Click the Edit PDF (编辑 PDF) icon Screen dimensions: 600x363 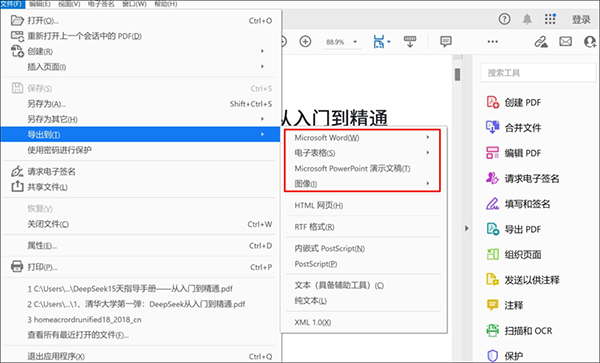pos(492,153)
